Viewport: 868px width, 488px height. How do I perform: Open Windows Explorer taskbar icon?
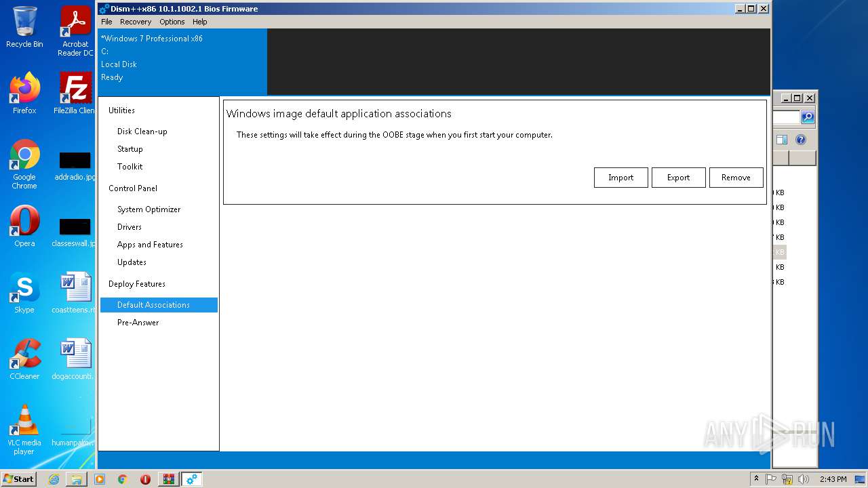(77, 479)
